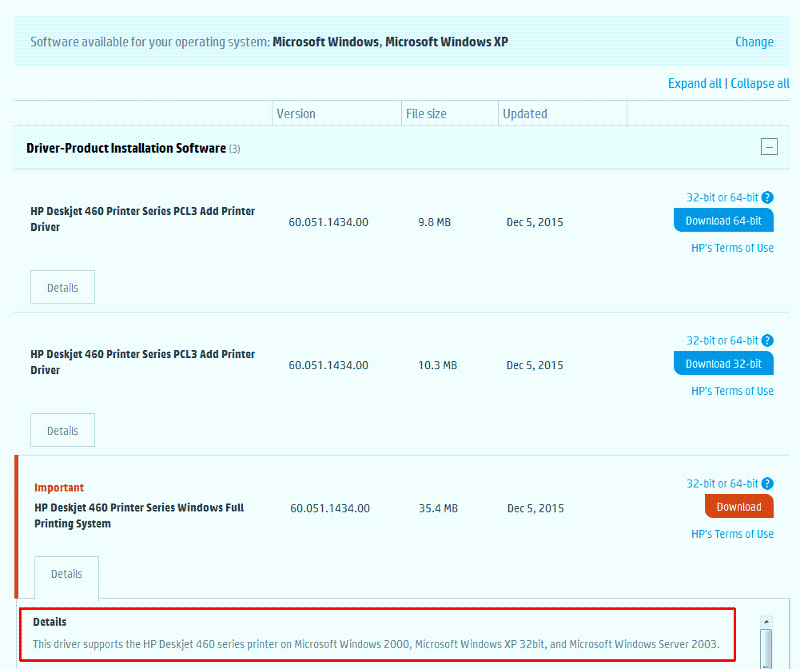Click the help icon above Download 64-bit
The image size is (800, 669).
point(767,198)
